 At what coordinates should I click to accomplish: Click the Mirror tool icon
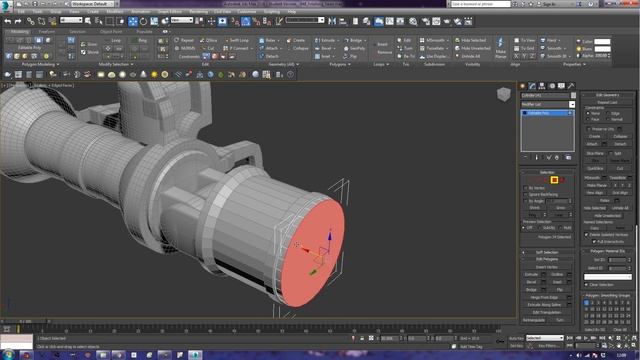coord(332,21)
